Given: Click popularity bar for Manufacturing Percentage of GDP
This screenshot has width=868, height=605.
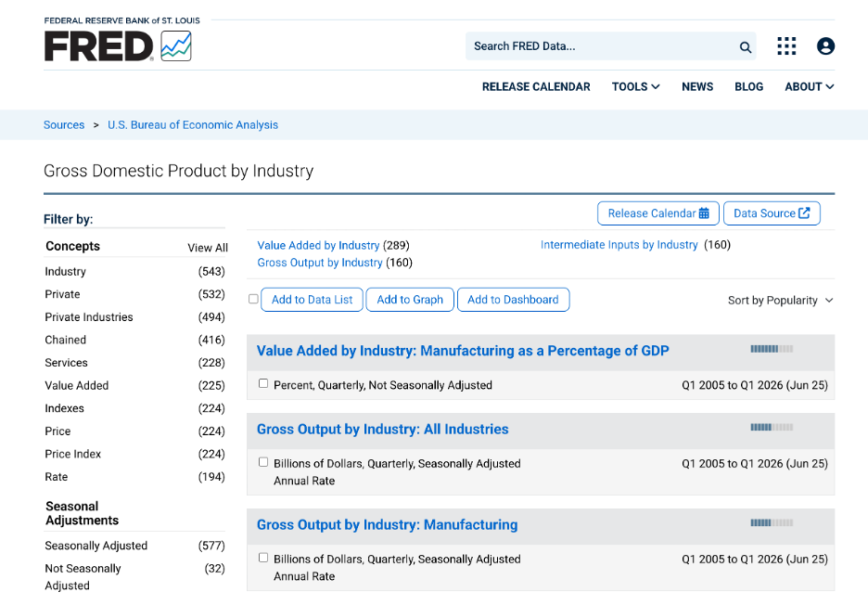Looking at the screenshot, I should [x=772, y=349].
